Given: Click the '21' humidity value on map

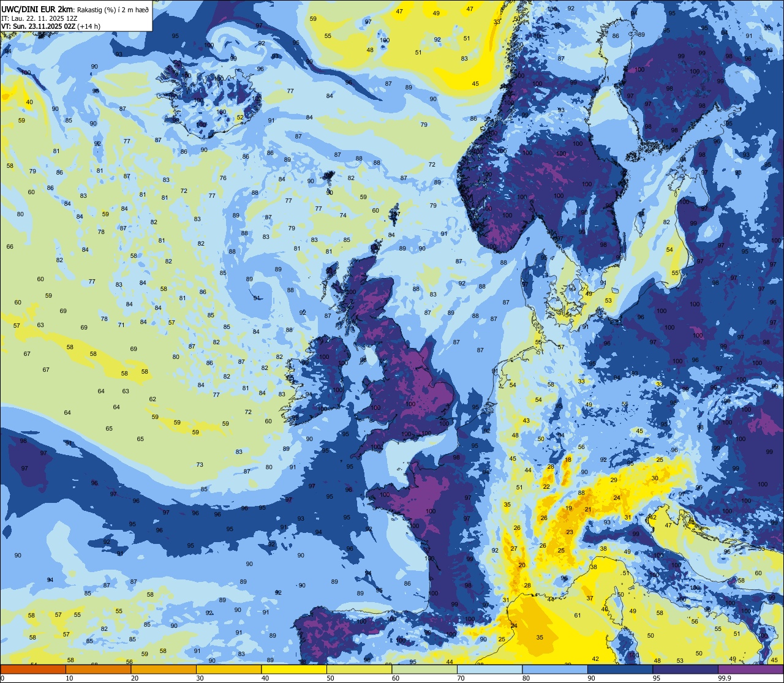Looking at the screenshot, I should [x=588, y=510].
